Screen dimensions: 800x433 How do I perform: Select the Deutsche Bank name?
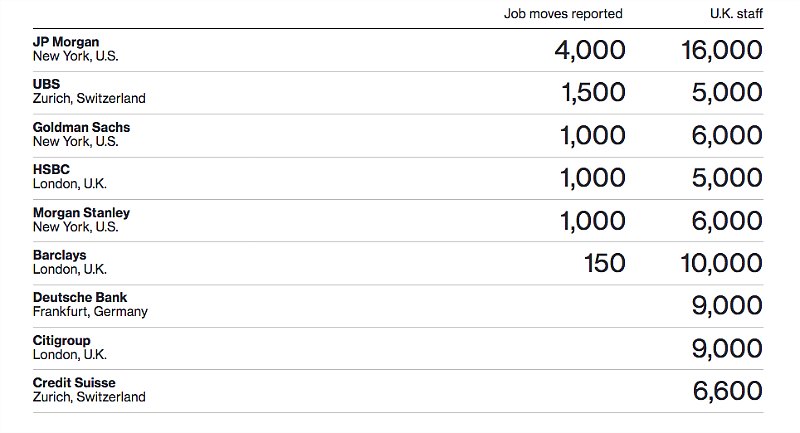tap(80, 297)
